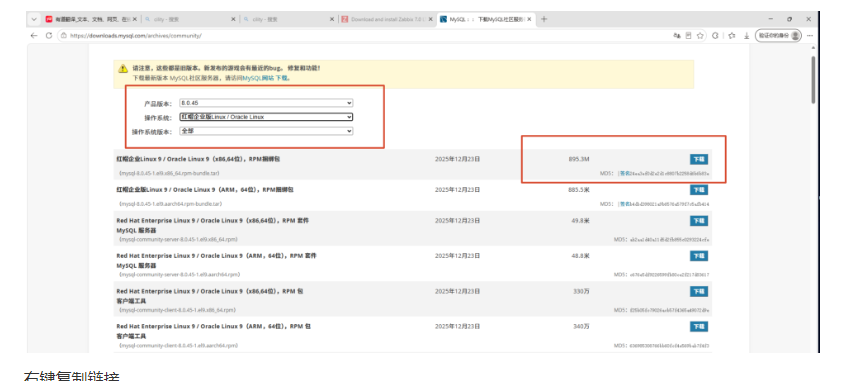854x381 pixels.
Task: Go back with the browser back arrow
Action: 34,35
